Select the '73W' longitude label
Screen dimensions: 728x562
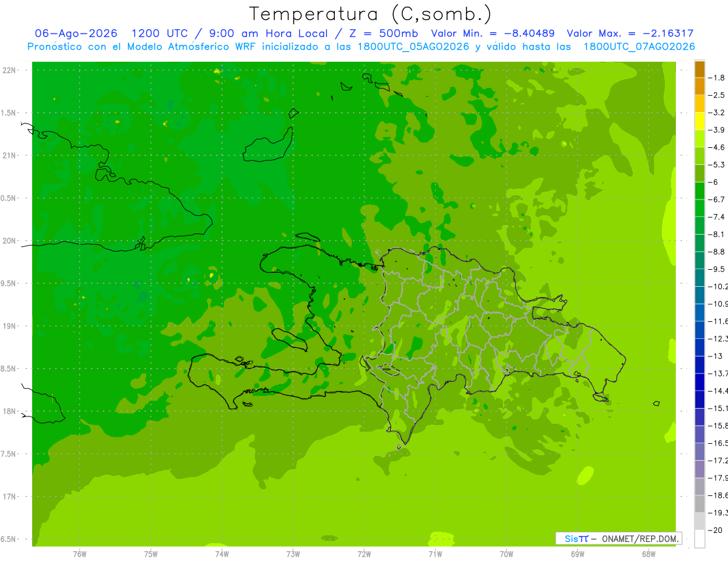click(x=293, y=554)
